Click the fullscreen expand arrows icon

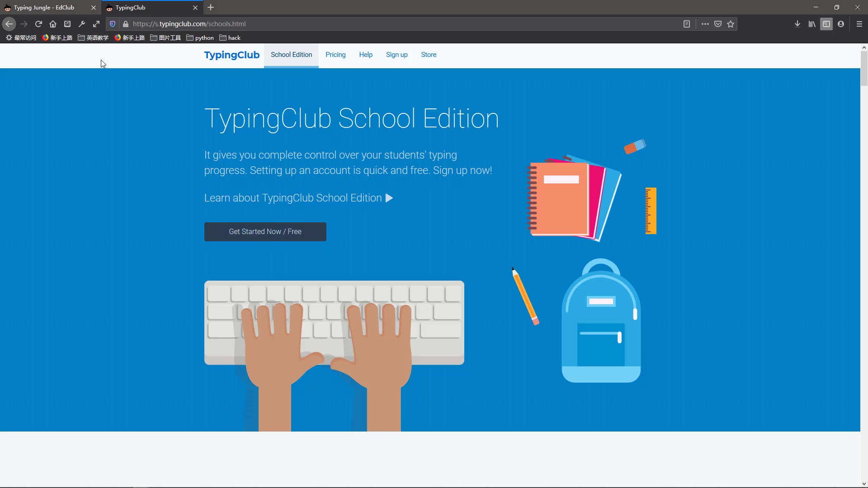96,24
